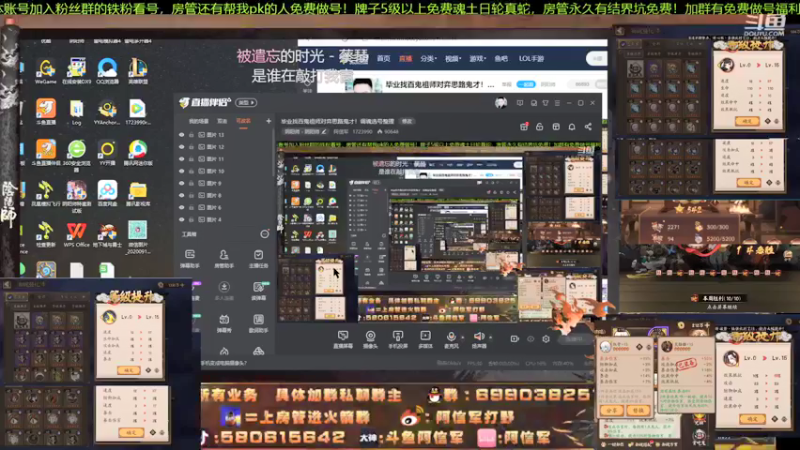Image resolution: width=800 pixels, height=450 pixels.
Task: Toggle visibility of 图片 6 layer
Action: pyautogui.click(x=182, y=208)
